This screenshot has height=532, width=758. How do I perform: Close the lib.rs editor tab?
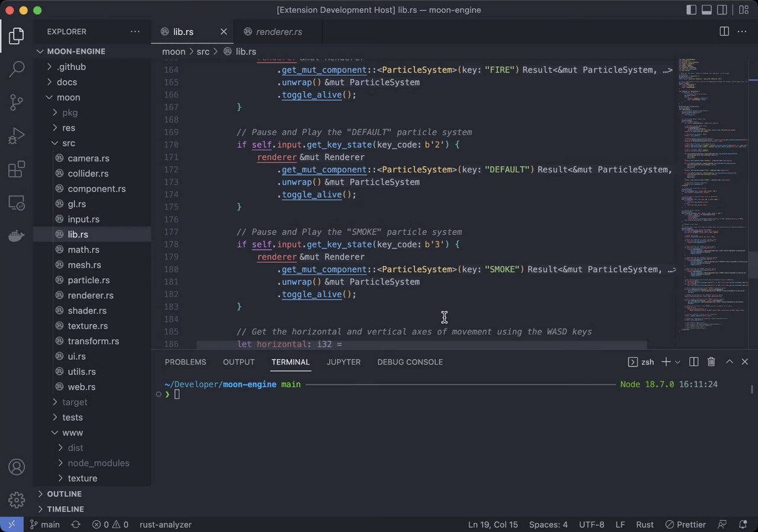[224, 32]
